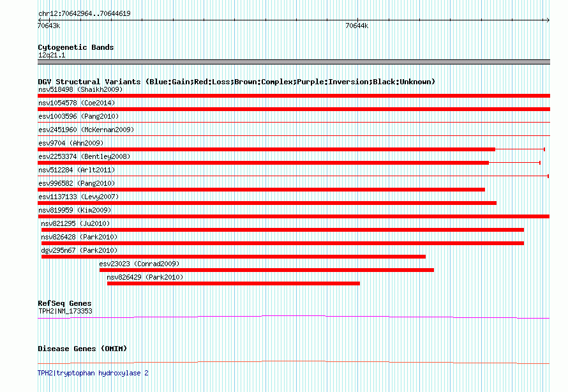Click the nsv512284 (Arlt2011) variant label

coord(77,170)
